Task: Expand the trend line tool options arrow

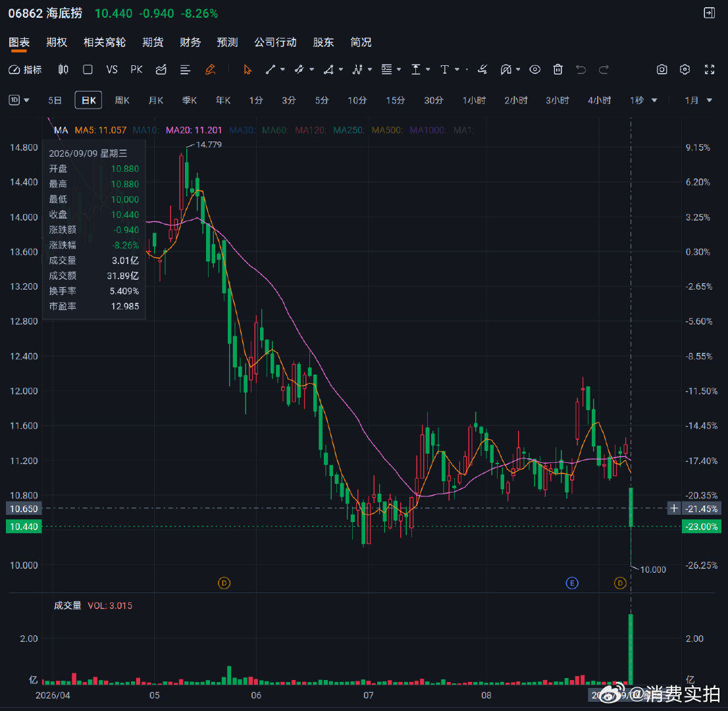Action: pos(282,70)
